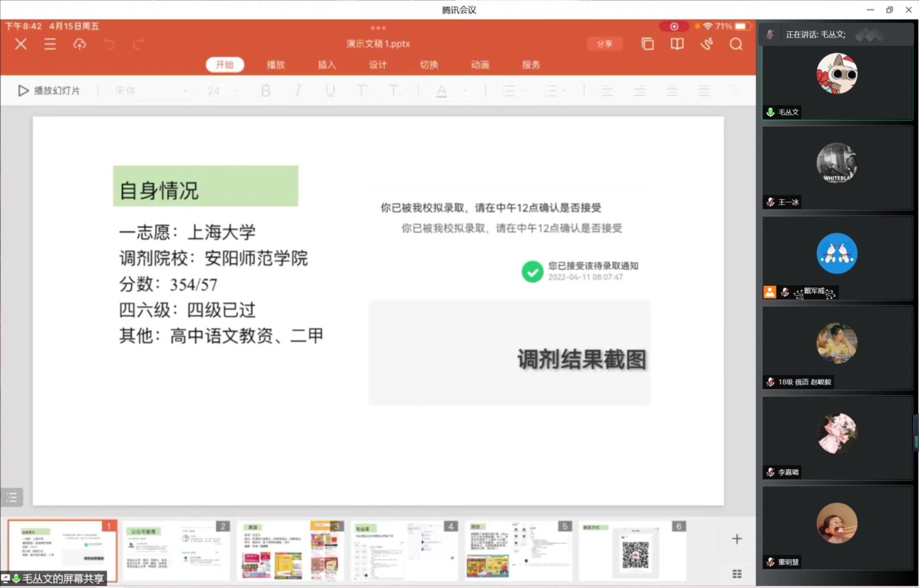Click the 演示文稿 1.pptx title
The width and height of the screenshot is (919, 588).
(378, 44)
